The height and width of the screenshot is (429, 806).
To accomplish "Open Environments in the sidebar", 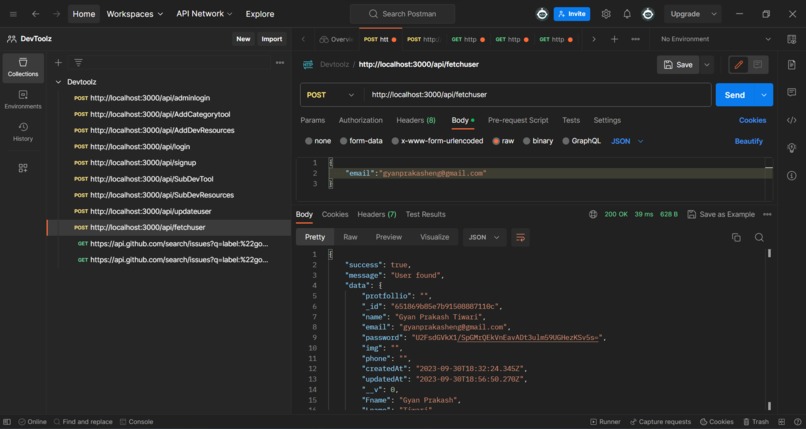I will pos(23,100).
